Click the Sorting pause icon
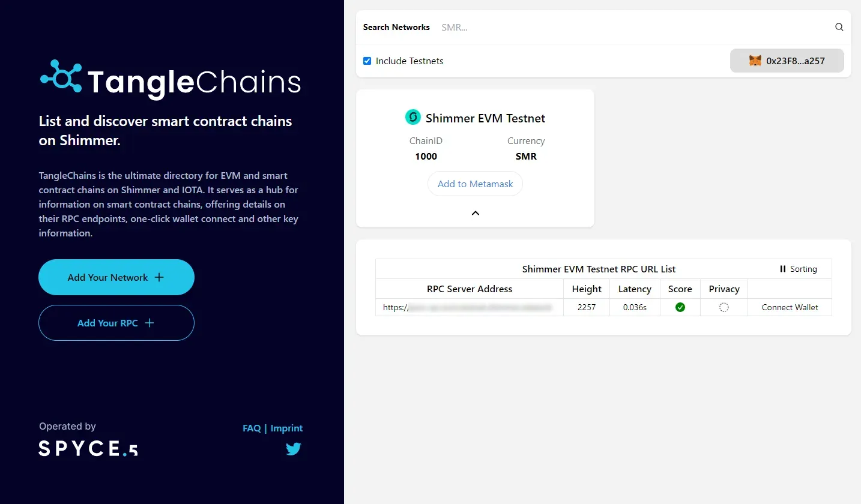The height and width of the screenshot is (504, 861). pos(782,269)
